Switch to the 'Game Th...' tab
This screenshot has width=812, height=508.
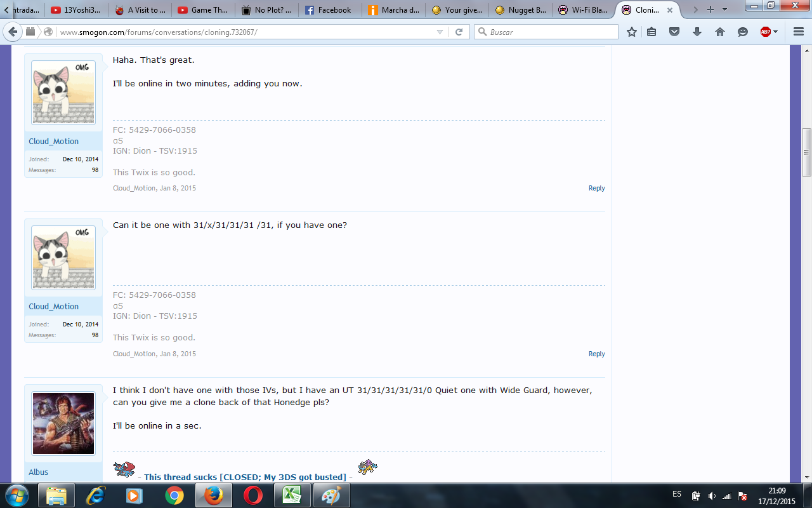(203, 10)
